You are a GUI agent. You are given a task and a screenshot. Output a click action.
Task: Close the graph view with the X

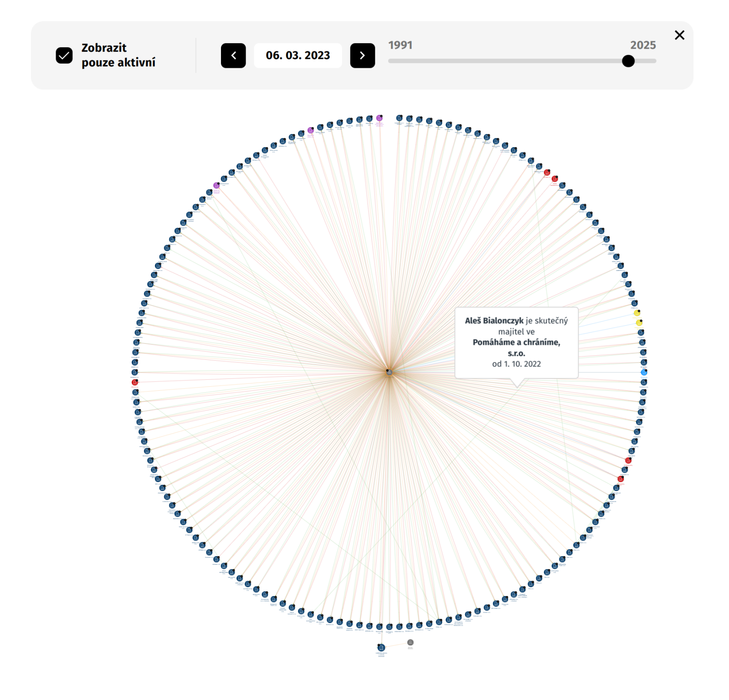pyautogui.click(x=679, y=35)
